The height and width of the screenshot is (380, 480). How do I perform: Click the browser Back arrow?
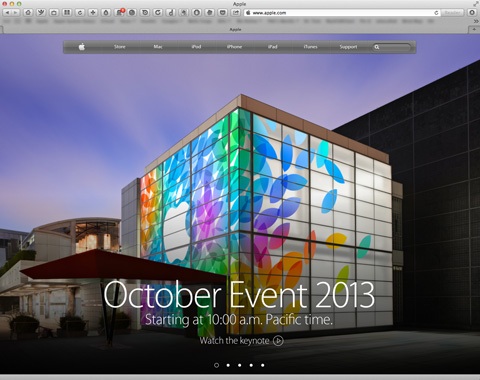tap(7, 13)
